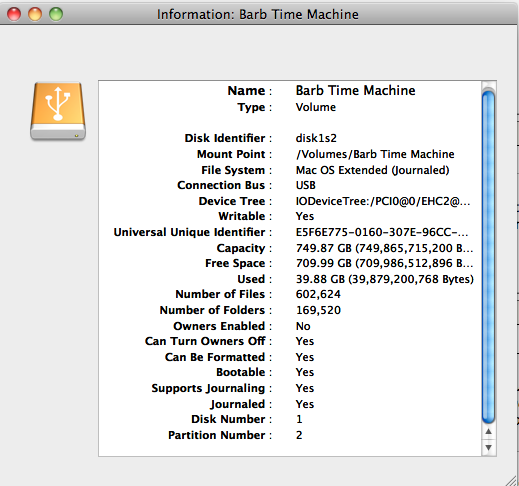Viewport: 519px width, 486px height.
Task: Click the blue vertical scrollbar thumb
Action: (489, 257)
